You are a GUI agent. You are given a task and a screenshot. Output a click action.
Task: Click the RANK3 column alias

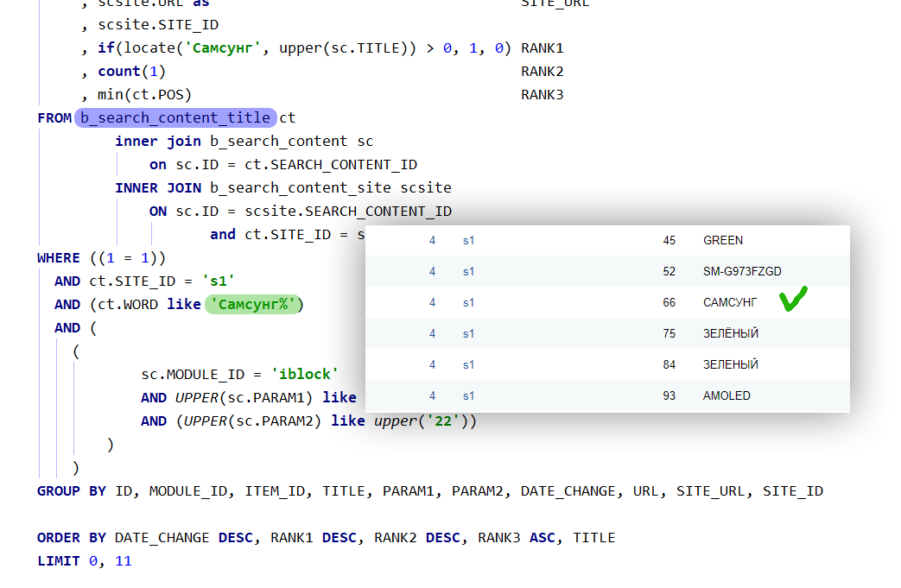click(x=542, y=95)
